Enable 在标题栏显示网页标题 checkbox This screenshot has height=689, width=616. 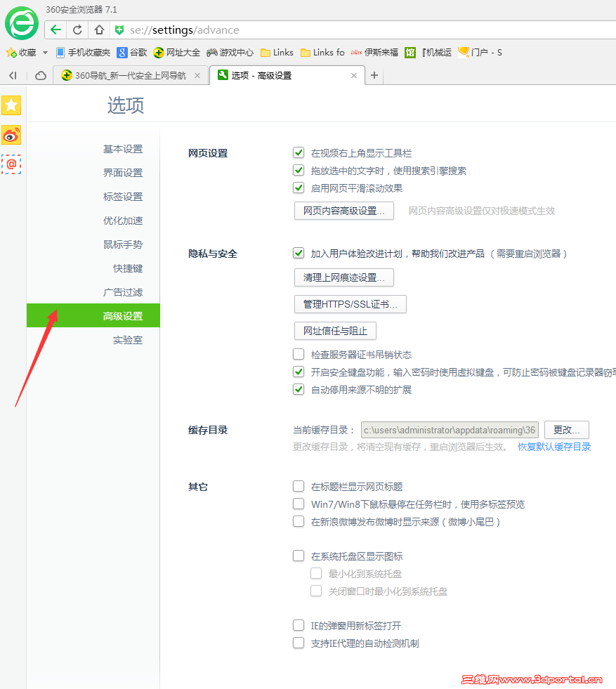(299, 486)
